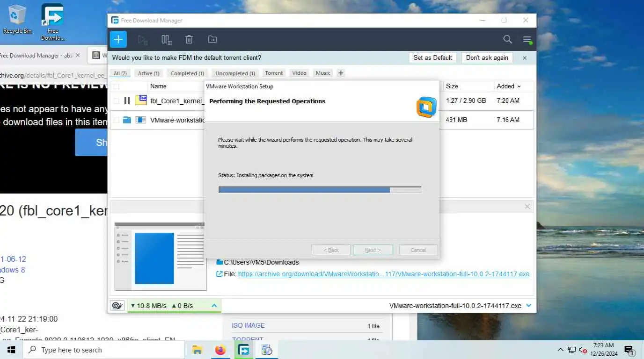
Task: Click the move to folder toolbar icon
Action: click(212, 40)
